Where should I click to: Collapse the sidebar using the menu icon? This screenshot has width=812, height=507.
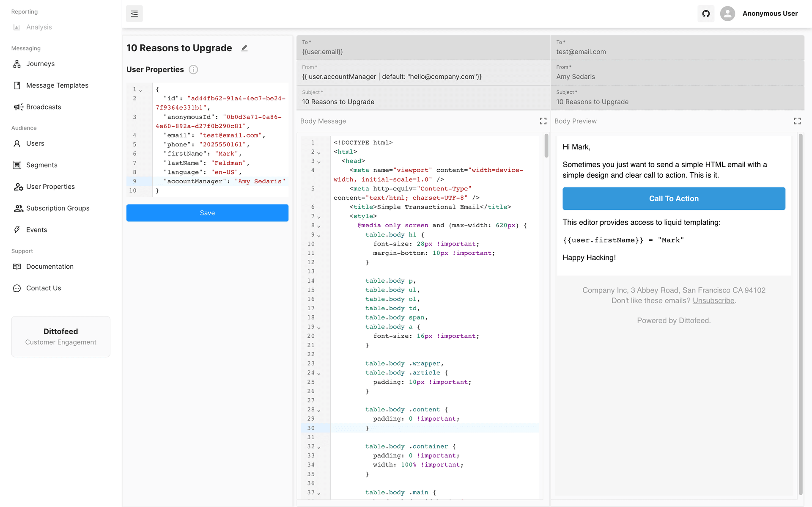(x=134, y=14)
